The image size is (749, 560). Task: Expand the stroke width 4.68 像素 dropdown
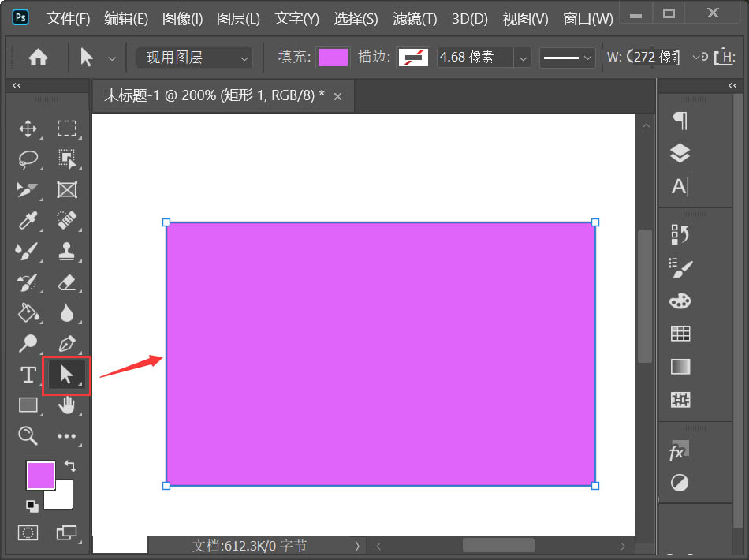pyautogui.click(x=522, y=57)
